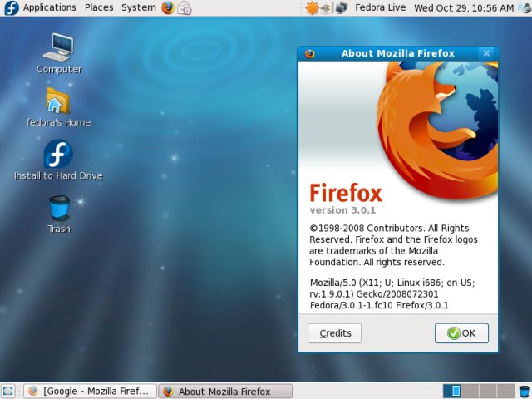
Task: Switch to Google - Mozilla Firefox taskbar window
Action: point(90,392)
